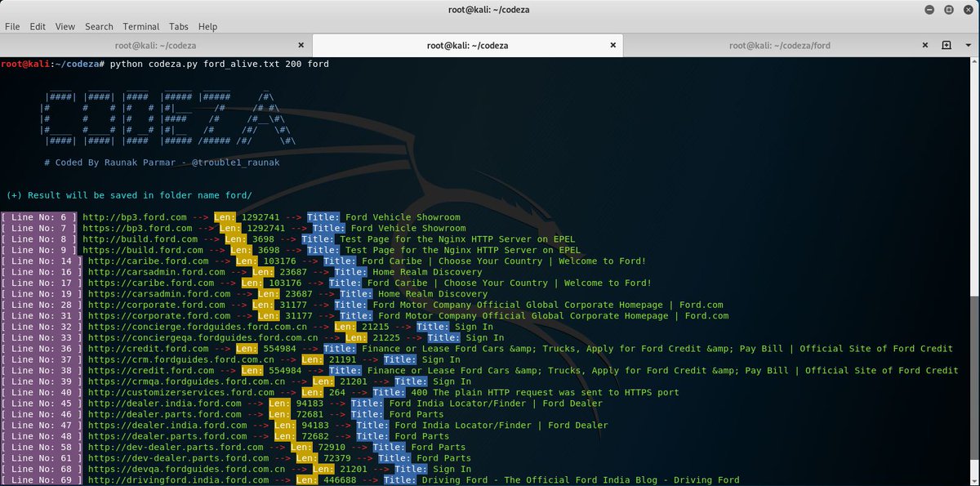Close the active middle ~/codeza tab
Viewport: 980px width, 486px height.
(x=613, y=45)
